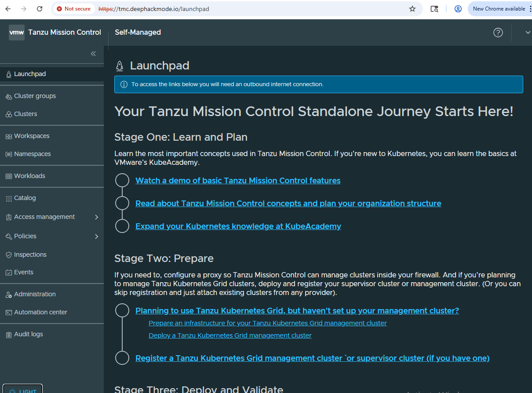The width and height of the screenshot is (532, 393).
Task: Open 'Read about Tanzu Mission Control concepts' link
Action: point(288,204)
